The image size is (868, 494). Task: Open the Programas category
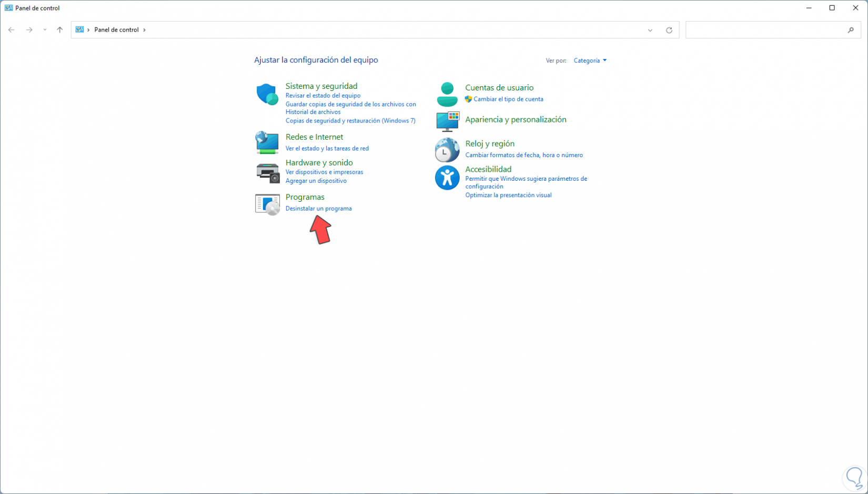point(305,197)
